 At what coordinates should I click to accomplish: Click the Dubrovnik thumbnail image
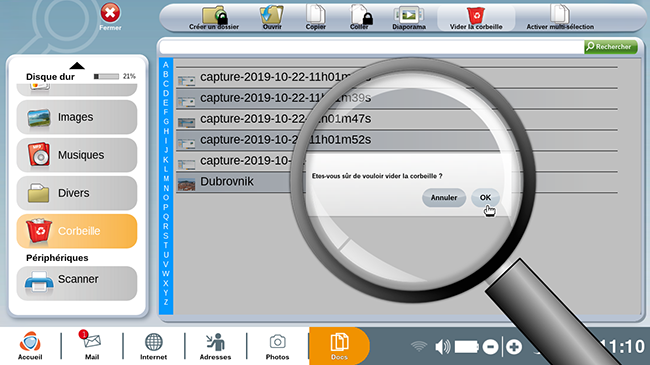187,184
